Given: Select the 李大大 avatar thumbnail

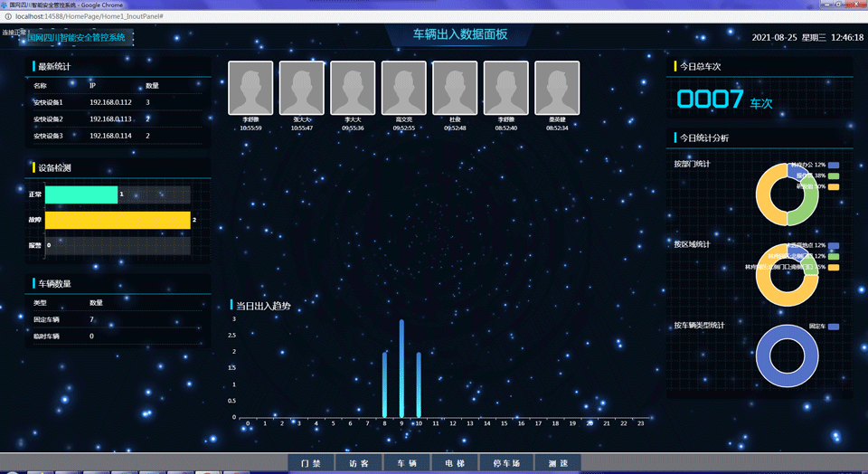Looking at the screenshot, I should coord(353,88).
